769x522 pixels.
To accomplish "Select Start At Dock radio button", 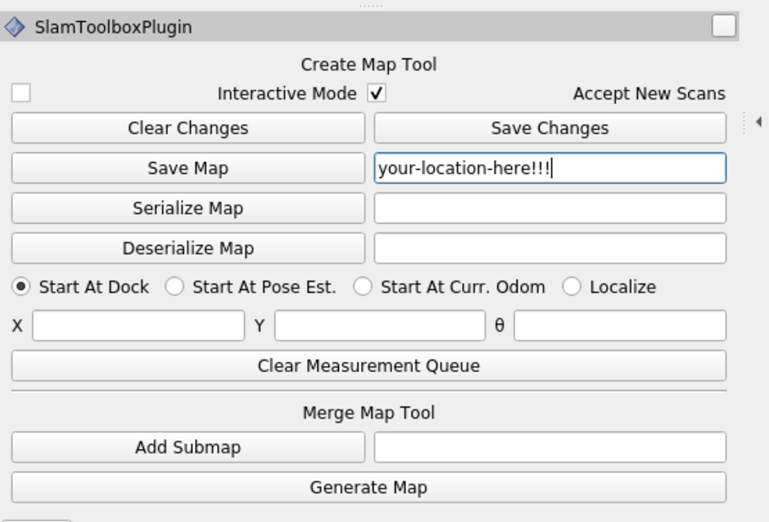I will 21,287.
